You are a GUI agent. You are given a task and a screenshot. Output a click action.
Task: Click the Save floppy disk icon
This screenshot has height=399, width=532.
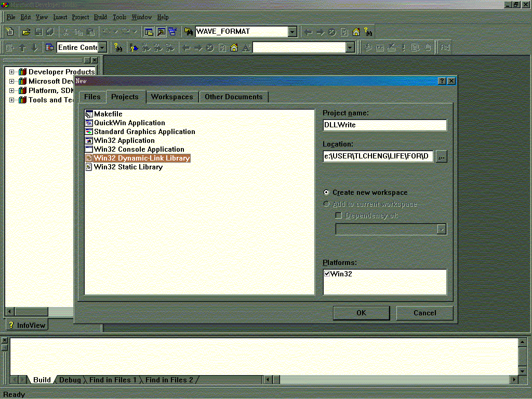click(38, 32)
